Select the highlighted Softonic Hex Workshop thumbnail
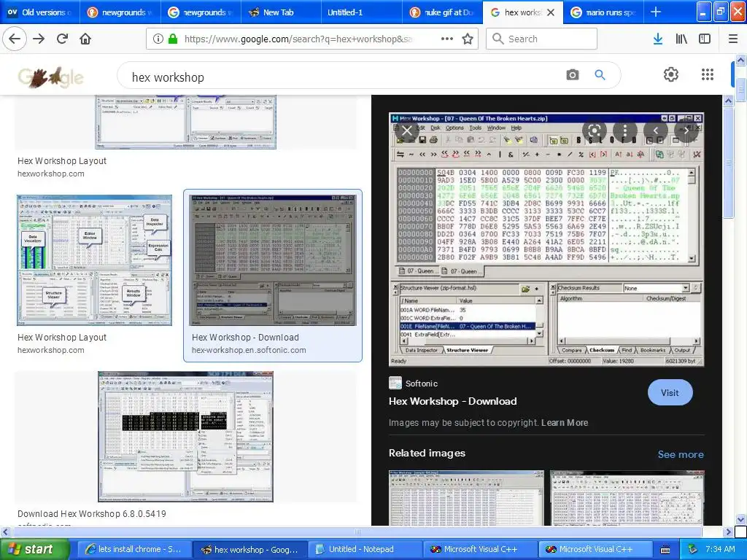Image resolution: width=747 pixels, height=560 pixels. click(x=273, y=260)
